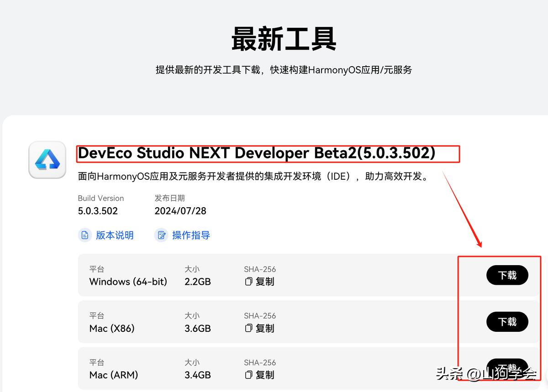
Task: Click the 2.2GB size value
Action: click(198, 282)
